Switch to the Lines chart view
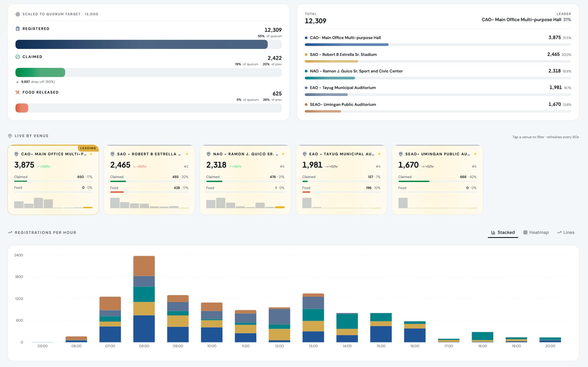 point(566,232)
